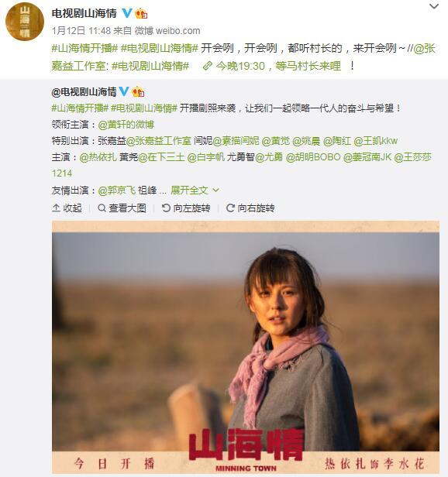The height and width of the screenshot is (477, 448).
Task: Click the link icon before 今晚19:30
Action: click(208, 66)
